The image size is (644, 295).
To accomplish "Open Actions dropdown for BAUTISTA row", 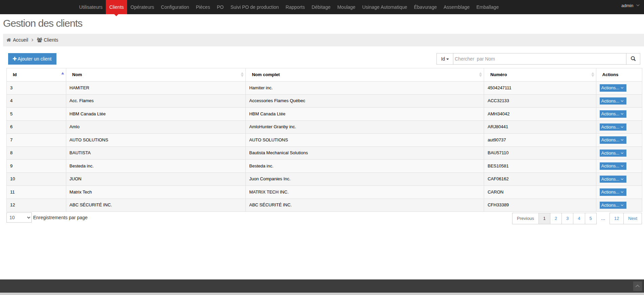I will (x=613, y=153).
